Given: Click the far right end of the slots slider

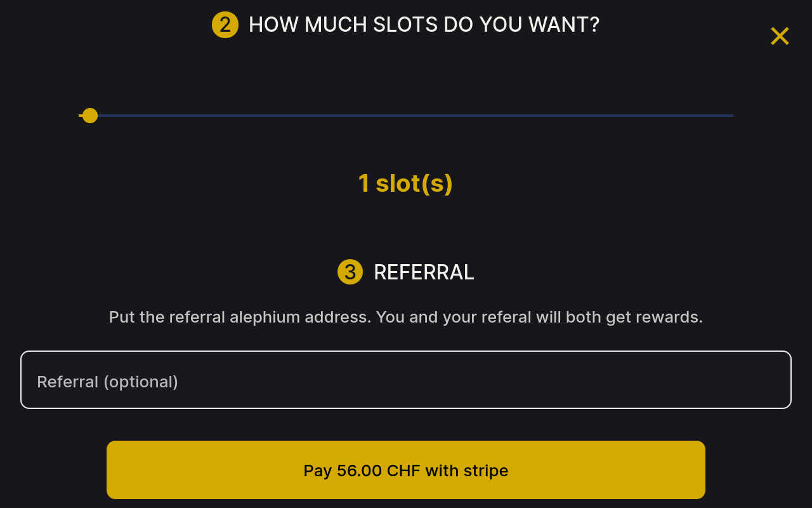Looking at the screenshot, I should pyautogui.click(x=731, y=116).
